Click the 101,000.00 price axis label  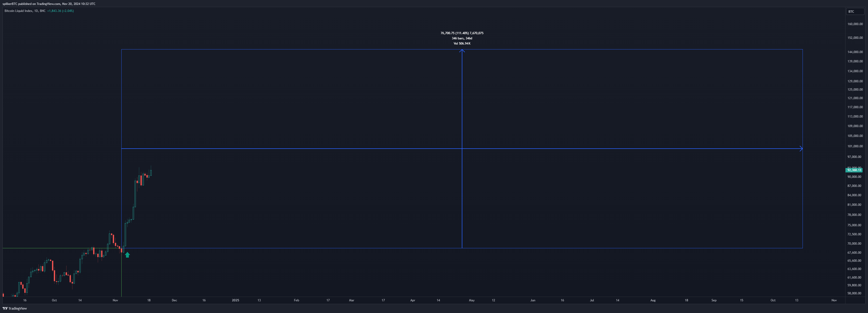click(855, 146)
